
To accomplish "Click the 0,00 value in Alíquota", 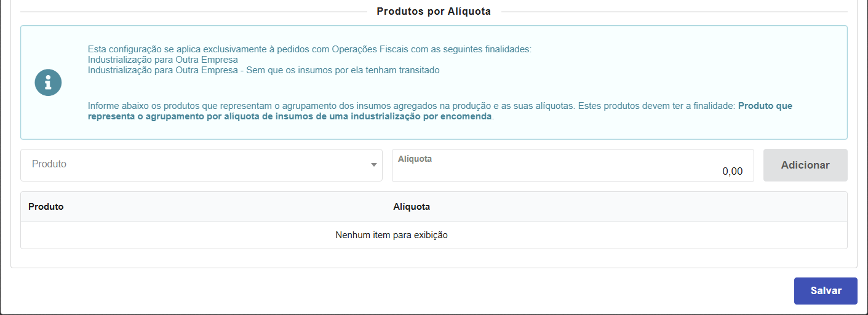I will [x=732, y=172].
